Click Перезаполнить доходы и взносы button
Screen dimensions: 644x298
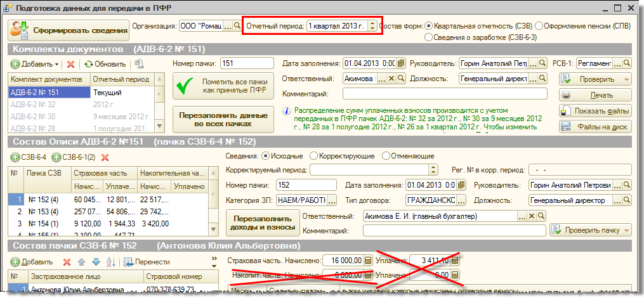point(263,223)
